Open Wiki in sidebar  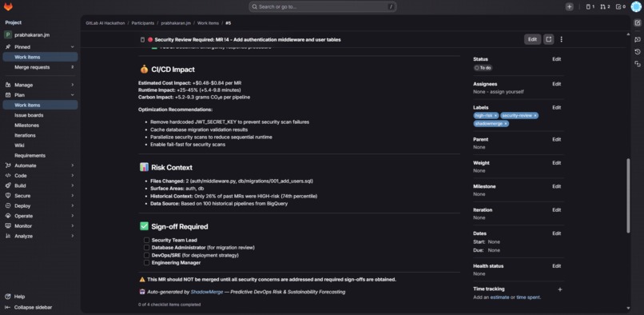40,146
